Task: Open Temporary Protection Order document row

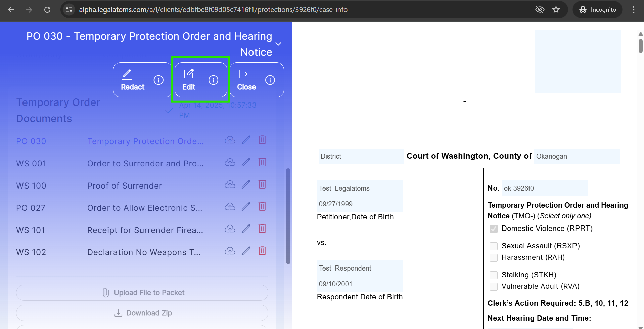Action: coord(145,141)
